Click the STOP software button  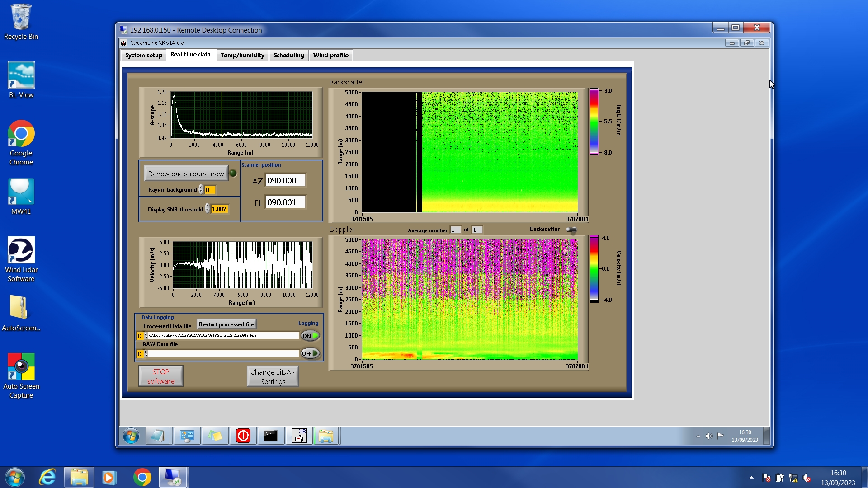click(x=161, y=376)
